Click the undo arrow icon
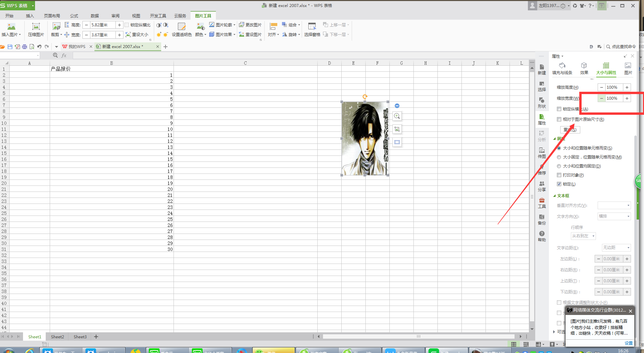Screen dimensions: 644x353 39,47
